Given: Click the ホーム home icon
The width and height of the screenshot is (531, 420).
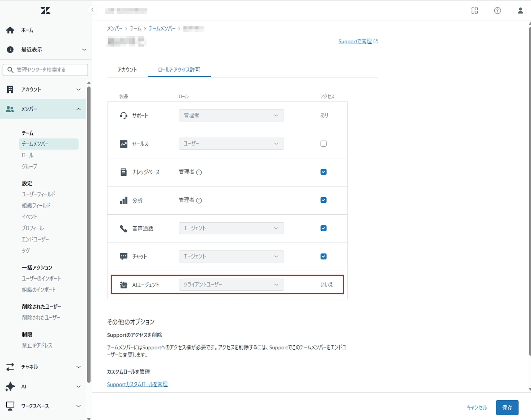Looking at the screenshot, I should tap(10, 30).
